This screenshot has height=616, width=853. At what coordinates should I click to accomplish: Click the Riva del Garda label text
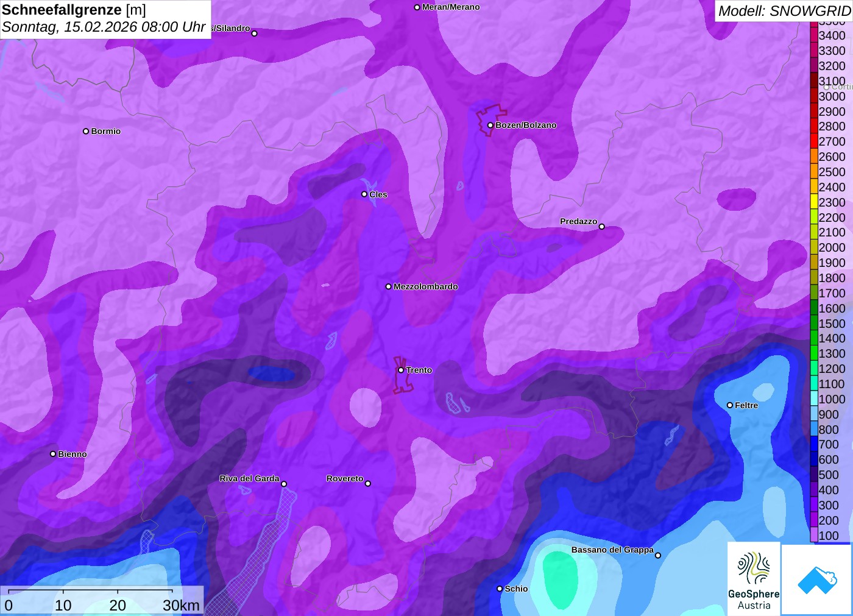(250, 479)
